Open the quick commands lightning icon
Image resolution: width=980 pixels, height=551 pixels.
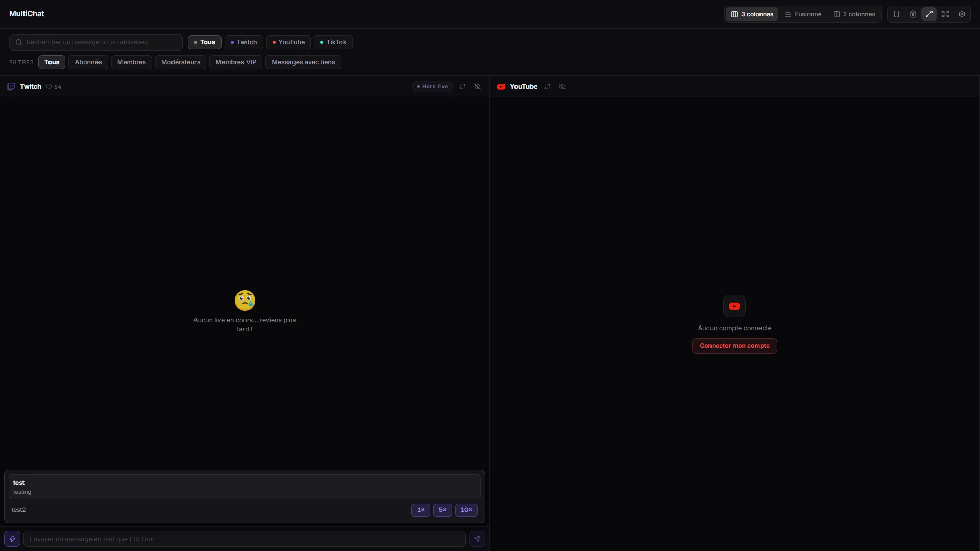pos(12,539)
